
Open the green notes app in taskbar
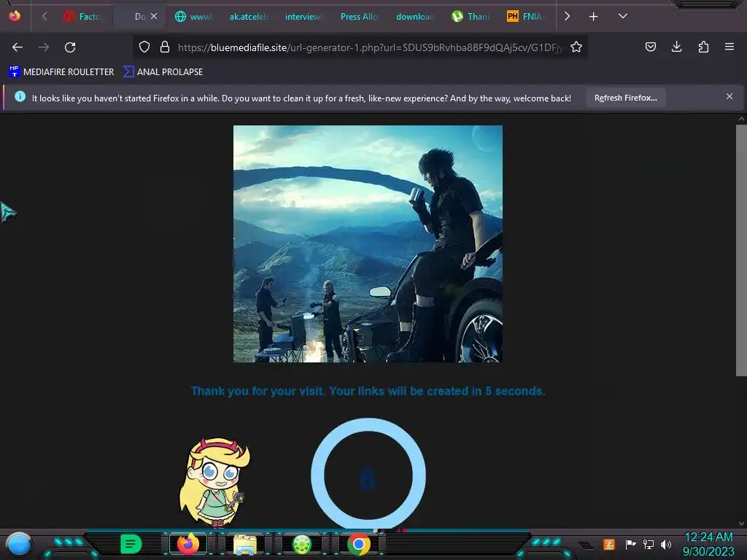131,544
